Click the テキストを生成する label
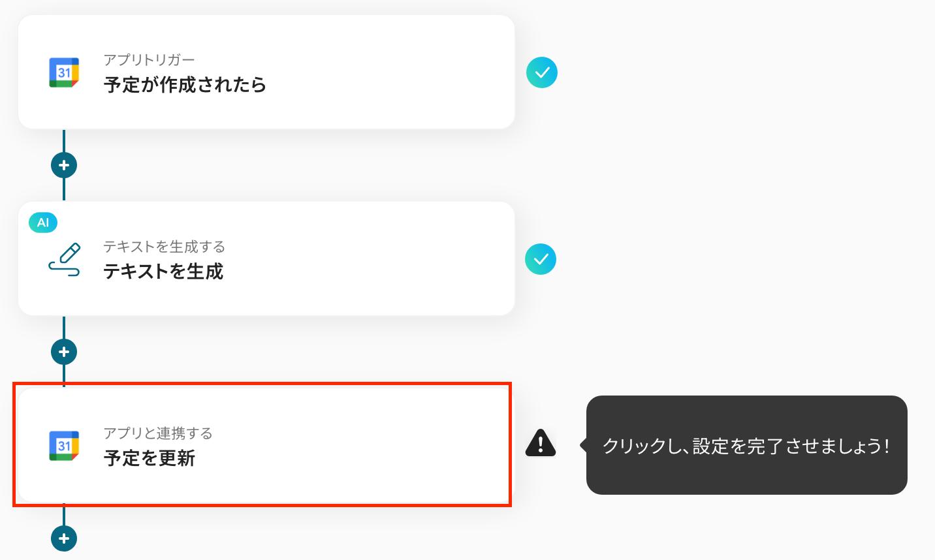The height and width of the screenshot is (560, 935). [165, 247]
